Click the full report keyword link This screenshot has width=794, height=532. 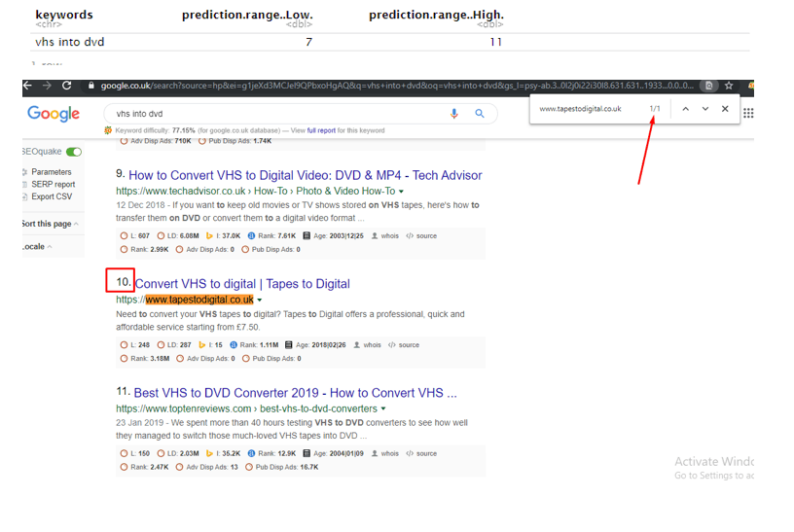[321, 130]
